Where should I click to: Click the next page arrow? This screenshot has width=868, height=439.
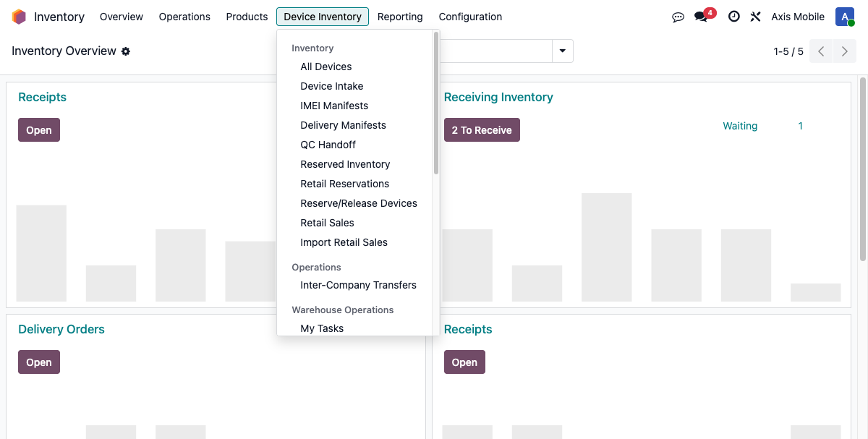coord(844,51)
